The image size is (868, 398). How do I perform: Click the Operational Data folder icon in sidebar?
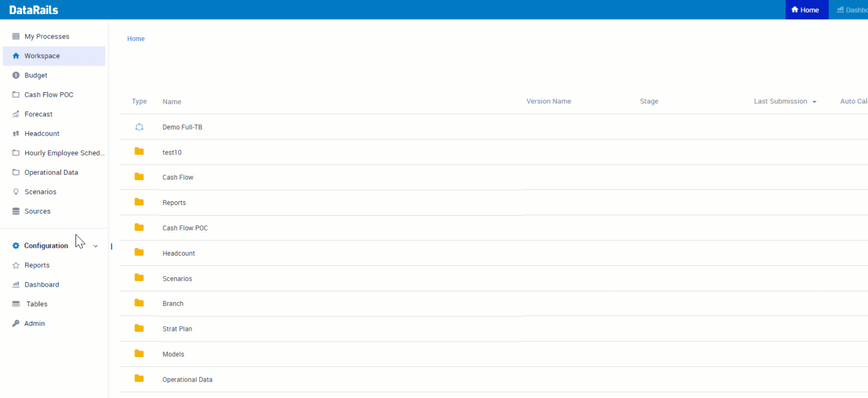(x=16, y=172)
